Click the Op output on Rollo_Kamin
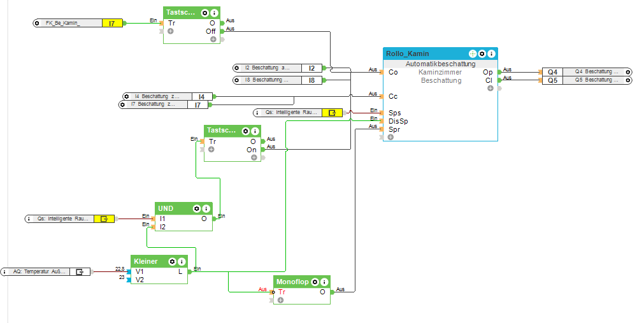This screenshot has width=644, height=323. [x=487, y=73]
